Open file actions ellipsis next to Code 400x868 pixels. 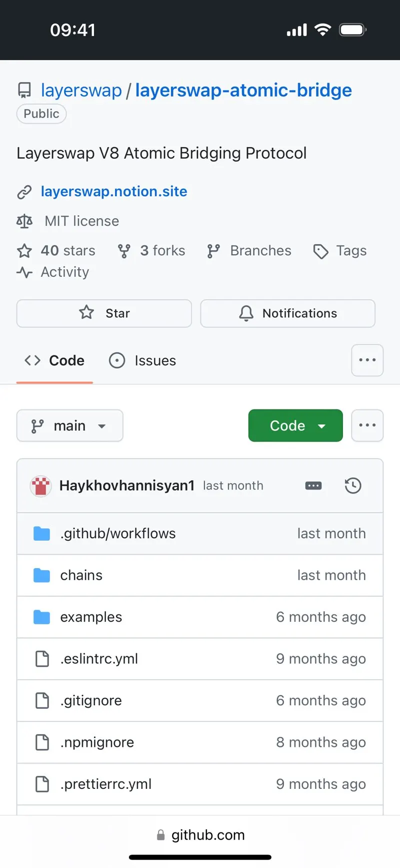[x=367, y=425]
